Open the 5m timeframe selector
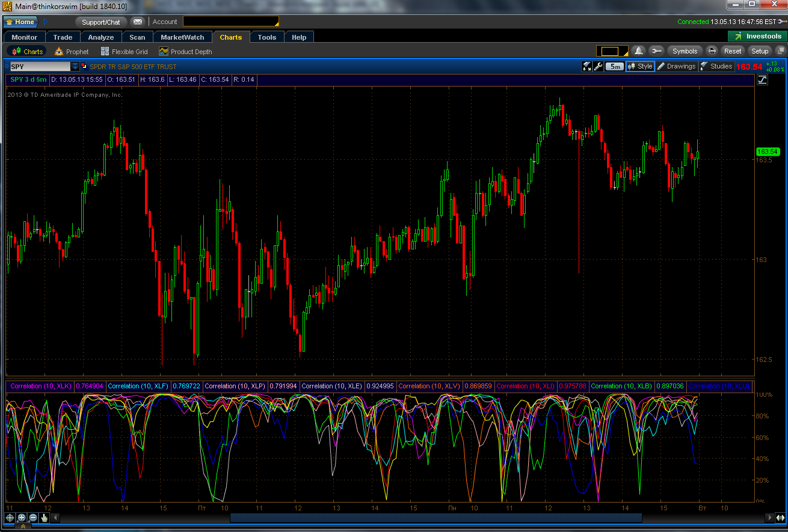 [614, 67]
